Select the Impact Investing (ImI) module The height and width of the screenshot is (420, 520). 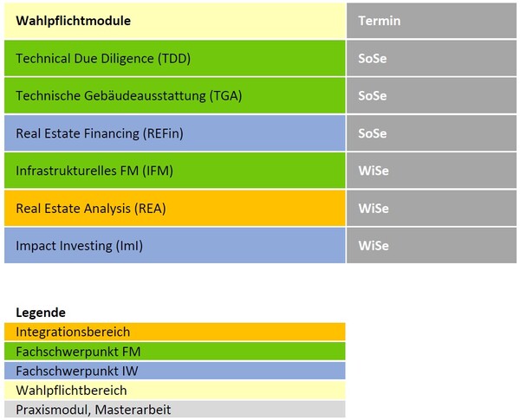coord(173,245)
